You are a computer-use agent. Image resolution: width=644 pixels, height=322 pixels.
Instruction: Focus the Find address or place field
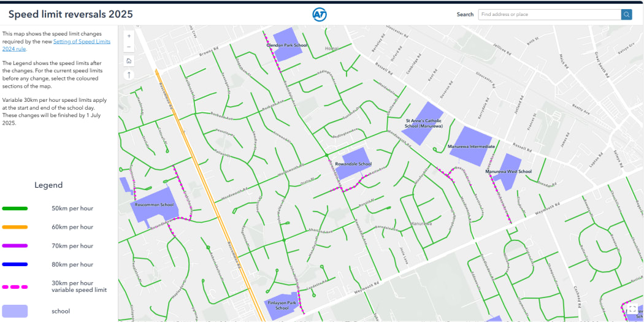[x=550, y=14]
